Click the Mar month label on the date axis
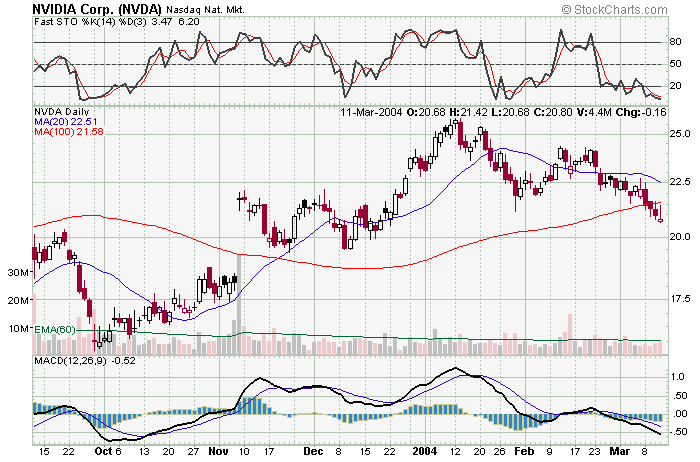 click(620, 451)
